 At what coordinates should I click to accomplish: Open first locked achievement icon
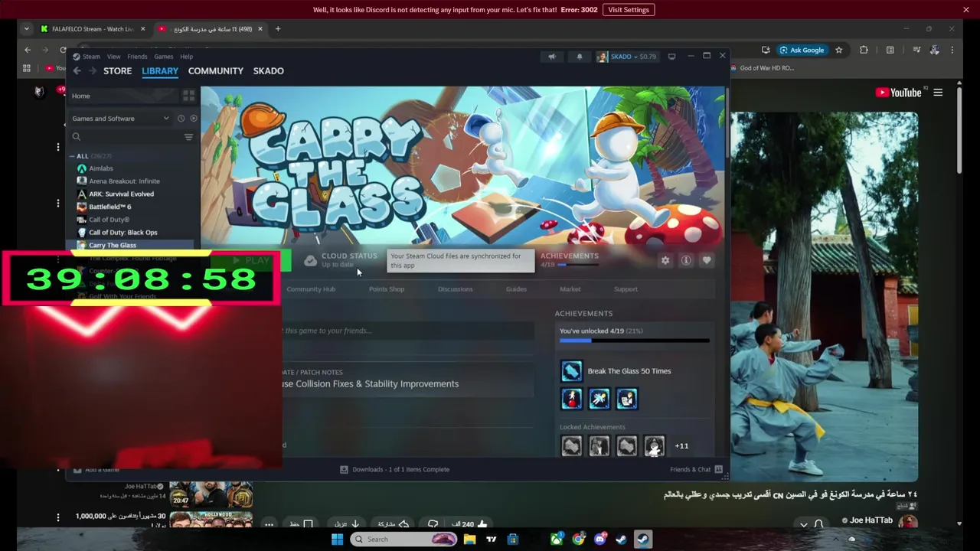[571, 446]
